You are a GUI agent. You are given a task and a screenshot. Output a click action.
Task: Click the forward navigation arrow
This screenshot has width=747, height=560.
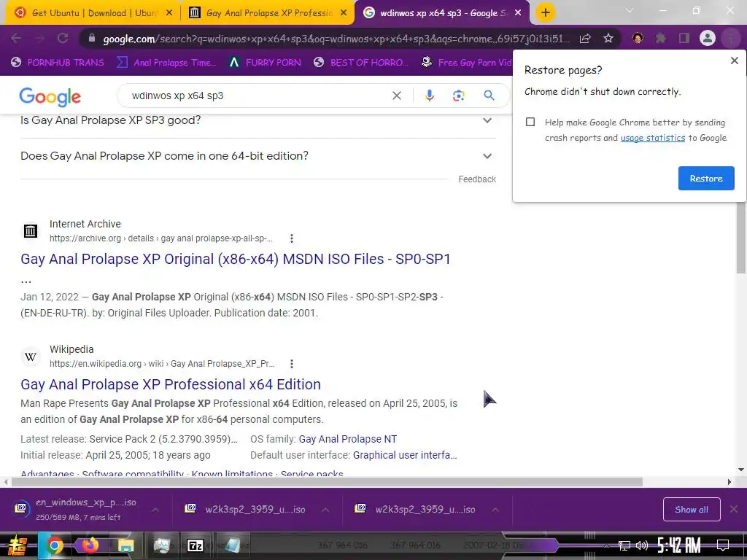(40, 38)
